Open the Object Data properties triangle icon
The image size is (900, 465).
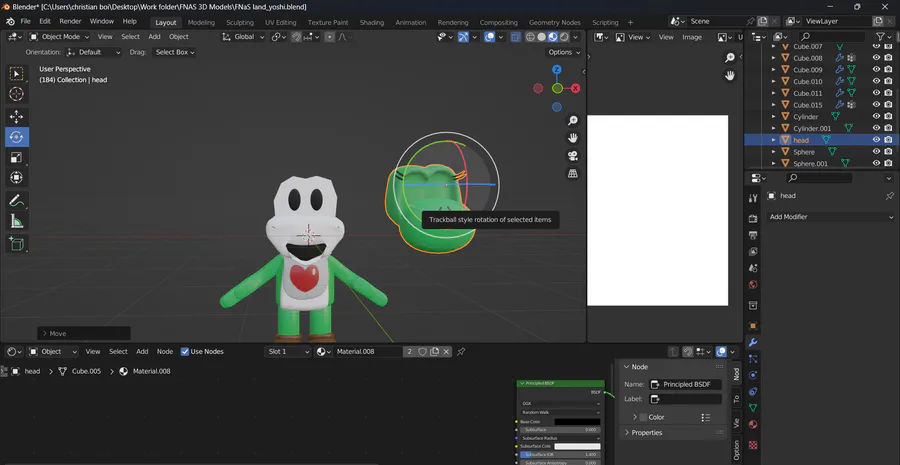tap(753, 408)
